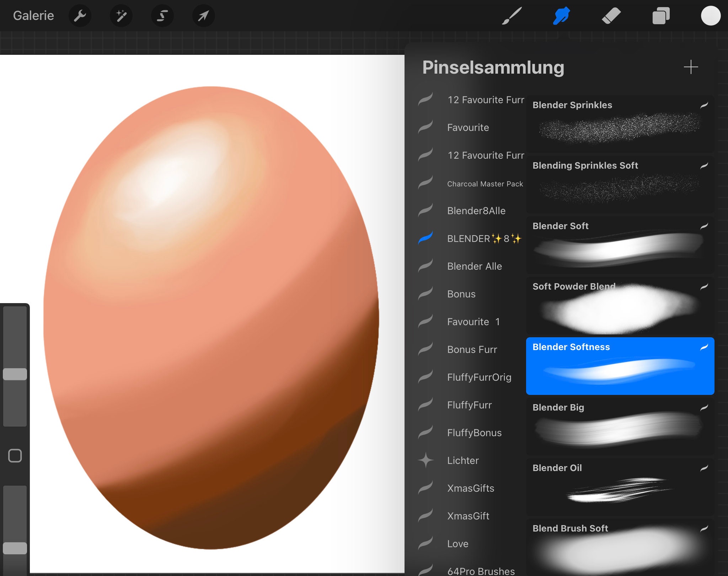Screen dimensions: 728x576
Task: Adjust the brush size slider handle
Action: (15, 374)
